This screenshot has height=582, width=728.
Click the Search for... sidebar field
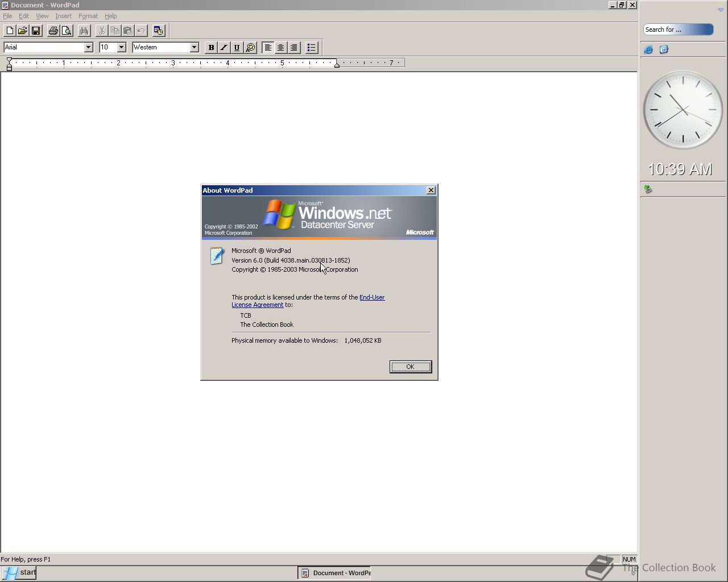(x=679, y=30)
